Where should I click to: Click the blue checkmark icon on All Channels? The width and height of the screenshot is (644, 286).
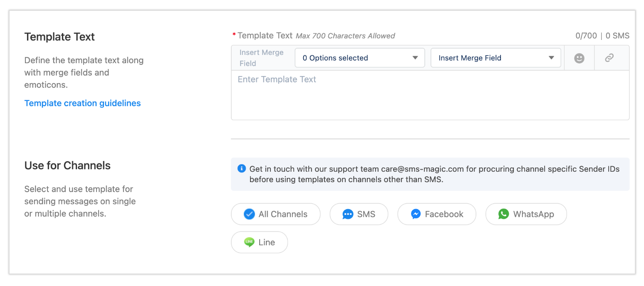249,214
